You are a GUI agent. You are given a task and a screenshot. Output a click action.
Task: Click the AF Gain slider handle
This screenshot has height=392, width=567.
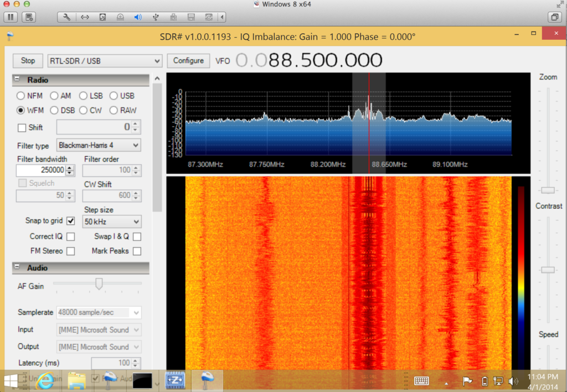pos(99,284)
